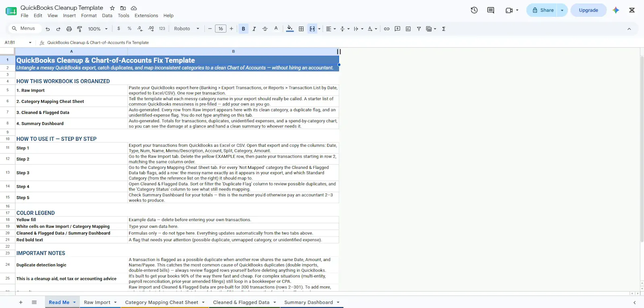Click the icon right of the Gemini sparkle
The height and width of the screenshot is (308, 644).
(x=632, y=10)
